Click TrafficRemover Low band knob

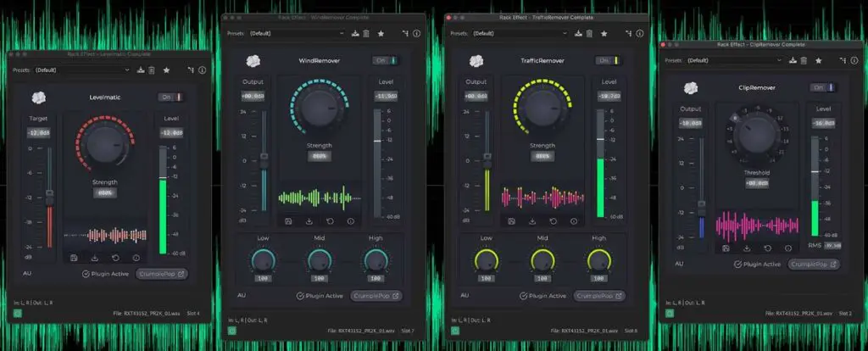tap(486, 261)
